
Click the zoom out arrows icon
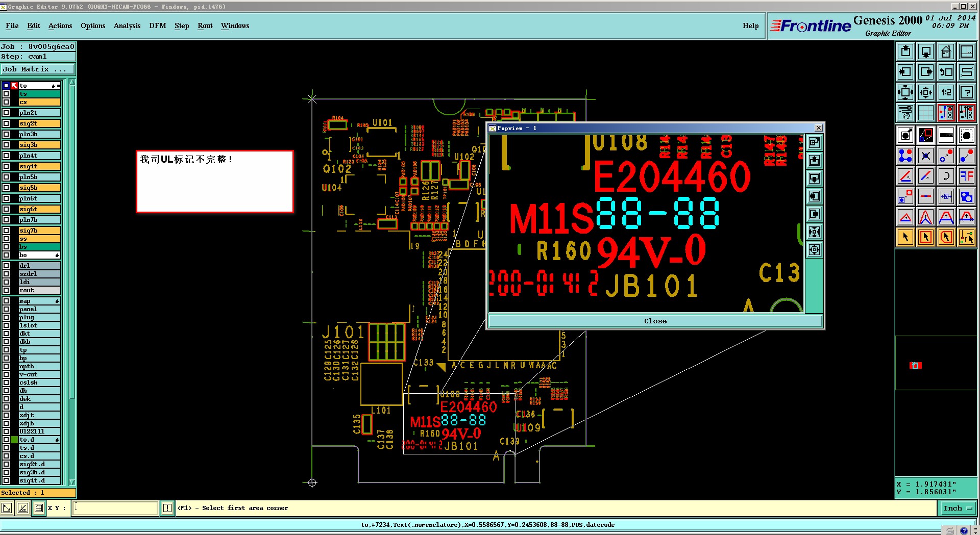coord(926,92)
